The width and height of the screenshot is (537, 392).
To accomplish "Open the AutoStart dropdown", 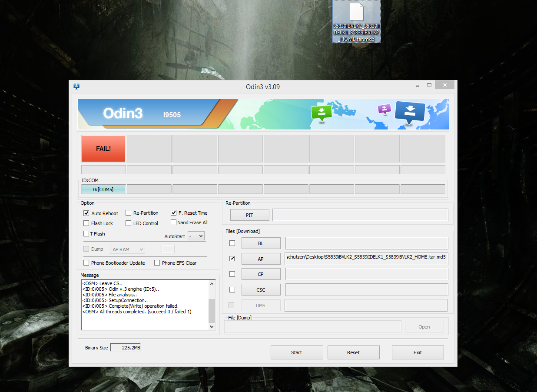I will point(196,236).
